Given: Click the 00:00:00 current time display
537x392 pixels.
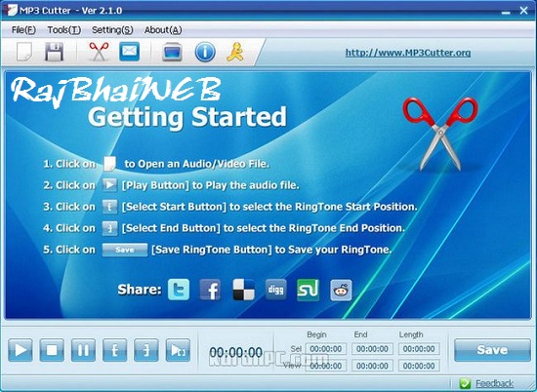Looking at the screenshot, I should point(236,352).
